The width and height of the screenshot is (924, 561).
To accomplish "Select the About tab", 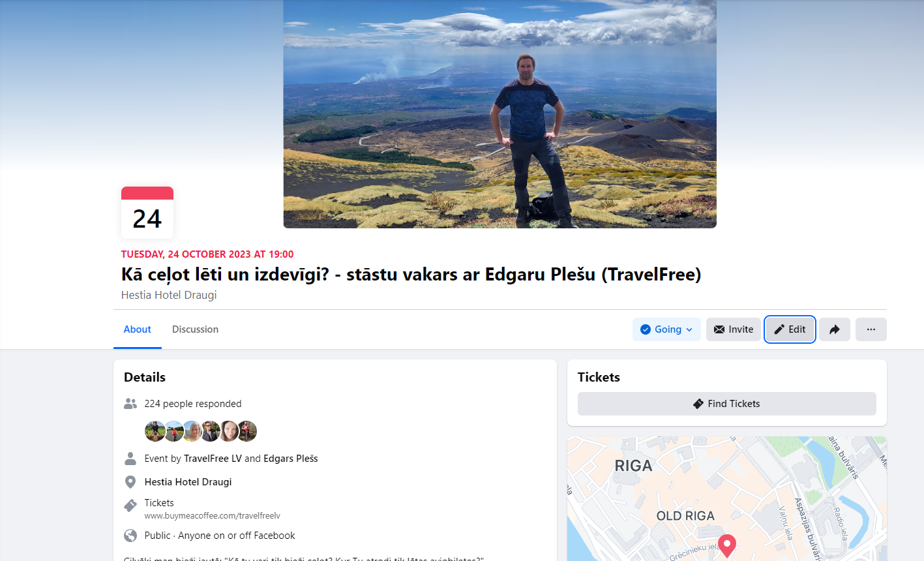I will (x=138, y=329).
